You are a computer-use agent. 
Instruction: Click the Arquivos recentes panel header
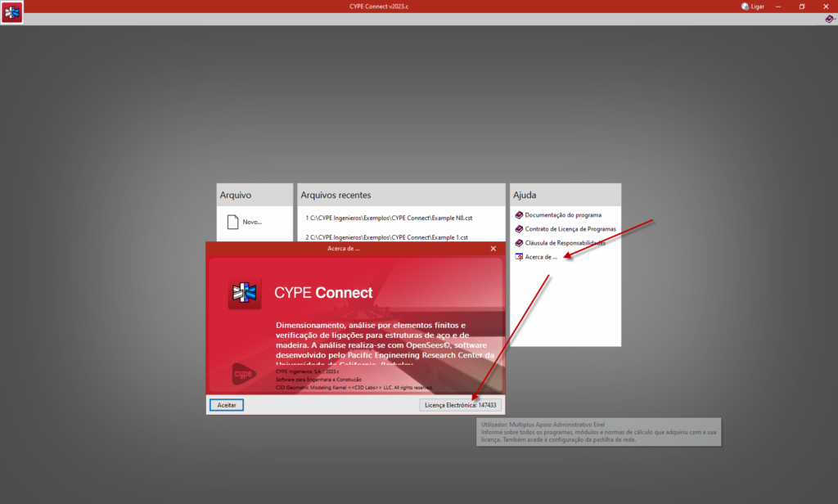(401, 195)
